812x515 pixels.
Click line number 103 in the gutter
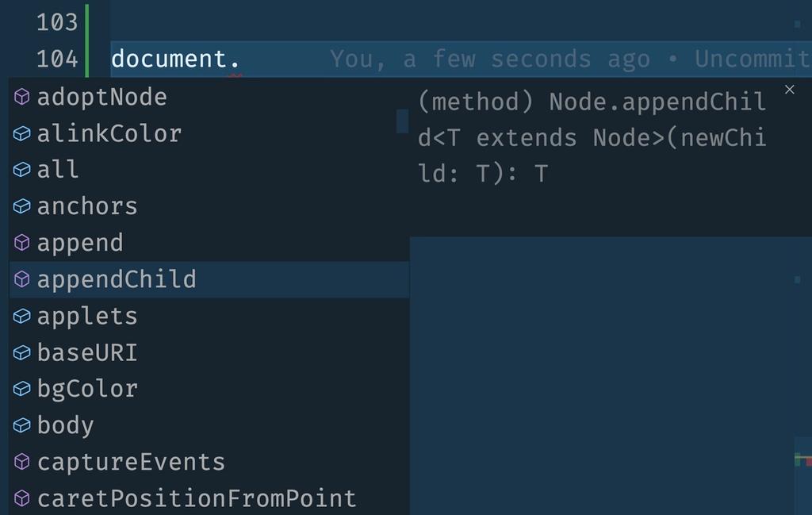57,22
